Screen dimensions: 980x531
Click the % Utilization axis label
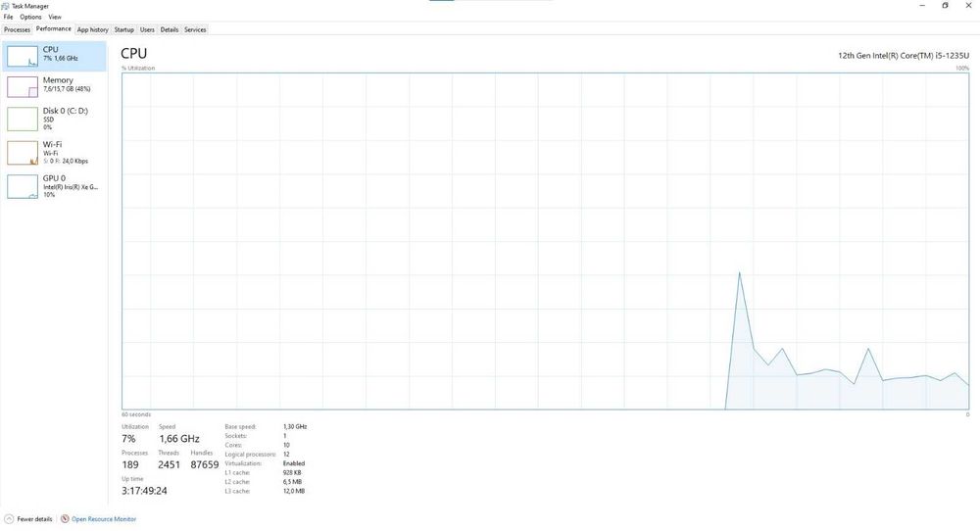pos(138,69)
